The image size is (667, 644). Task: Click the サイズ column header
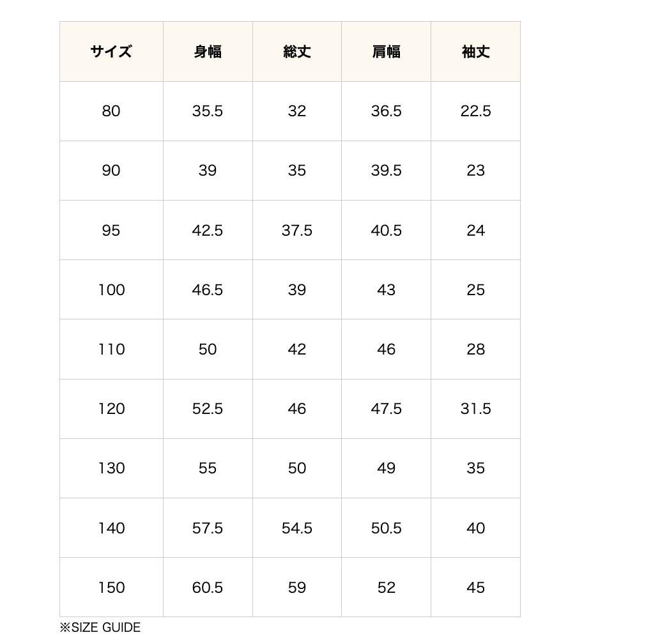[111, 52]
